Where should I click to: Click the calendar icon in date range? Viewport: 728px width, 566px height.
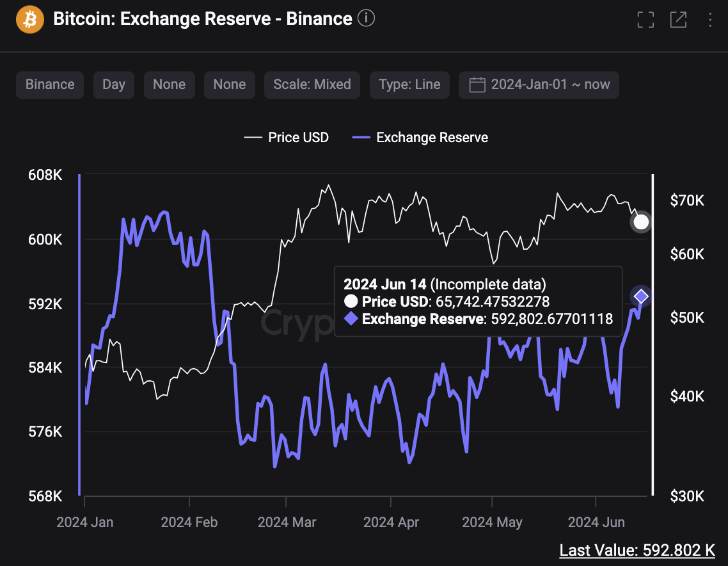[477, 85]
